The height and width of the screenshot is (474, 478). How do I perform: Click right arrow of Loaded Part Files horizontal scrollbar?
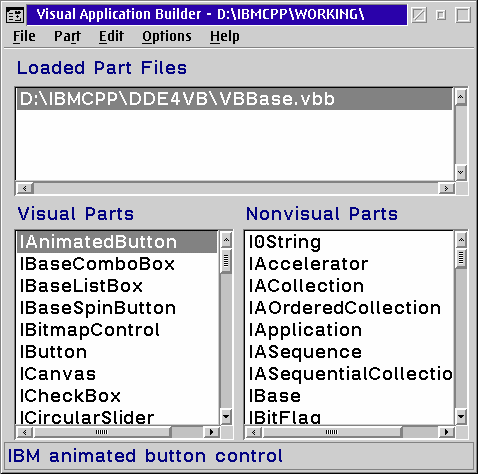pyautogui.click(x=446, y=188)
